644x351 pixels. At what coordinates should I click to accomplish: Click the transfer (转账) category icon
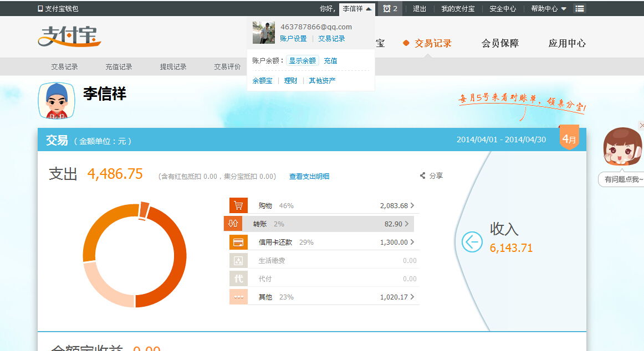coord(232,224)
